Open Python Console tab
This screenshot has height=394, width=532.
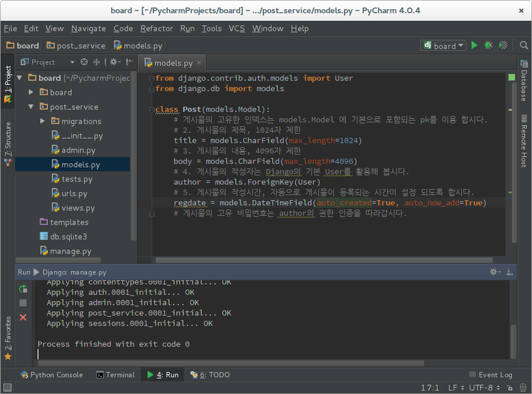click(52, 375)
